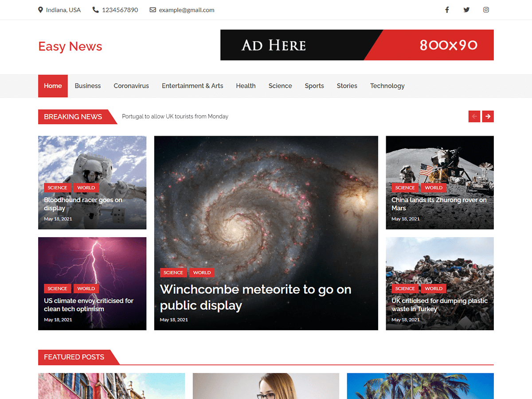Open the Coronavirus menu item

tap(131, 86)
